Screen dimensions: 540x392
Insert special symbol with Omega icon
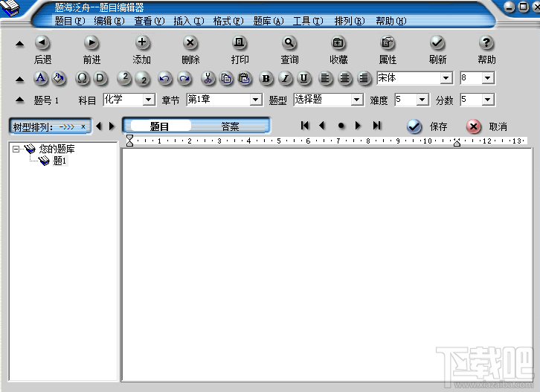coord(82,79)
